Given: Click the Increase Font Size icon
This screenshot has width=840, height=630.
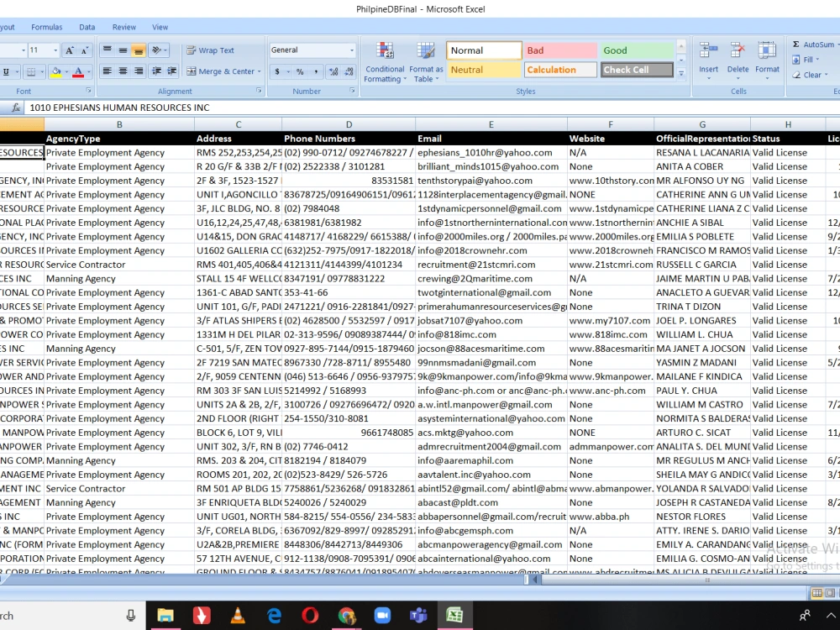Looking at the screenshot, I should [69, 50].
